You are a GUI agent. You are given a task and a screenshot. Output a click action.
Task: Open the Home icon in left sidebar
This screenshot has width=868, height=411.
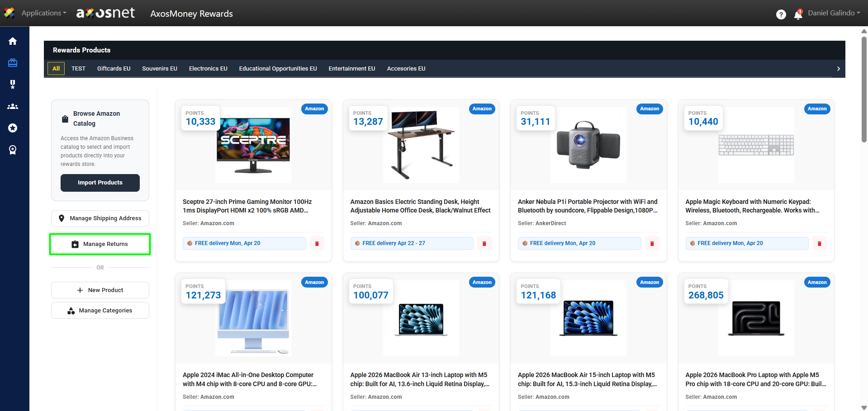[x=13, y=41]
